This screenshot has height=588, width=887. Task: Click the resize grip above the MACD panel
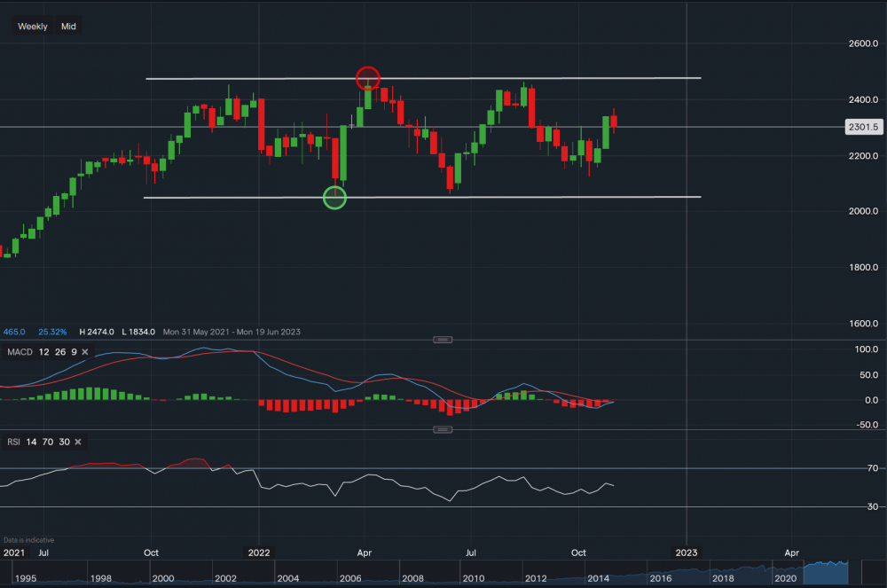click(x=443, y=339)
